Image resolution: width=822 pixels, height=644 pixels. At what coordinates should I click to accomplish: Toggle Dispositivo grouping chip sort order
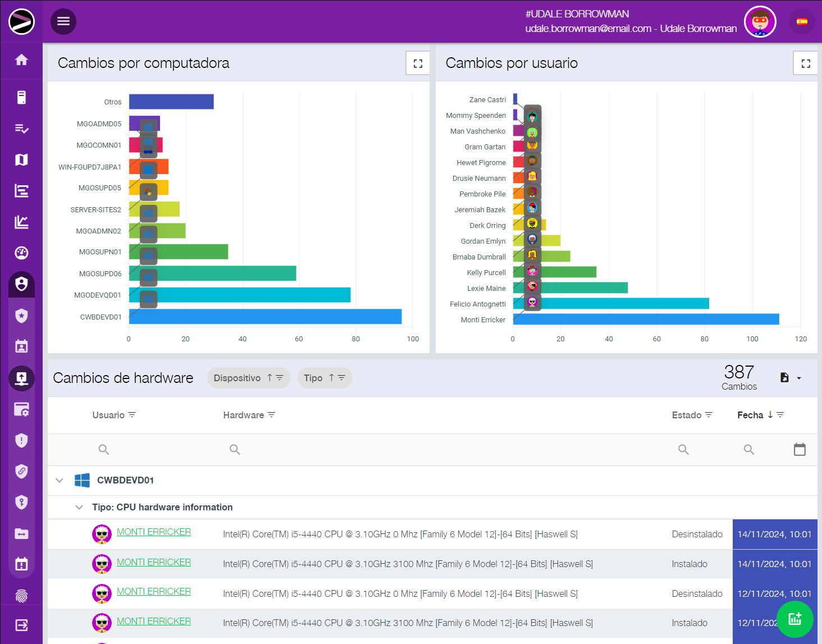coord(270,378)
